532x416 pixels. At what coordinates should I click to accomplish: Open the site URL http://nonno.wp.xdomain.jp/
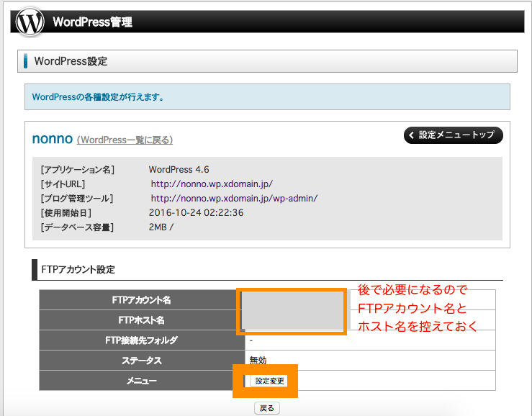[x=212, y=184]
